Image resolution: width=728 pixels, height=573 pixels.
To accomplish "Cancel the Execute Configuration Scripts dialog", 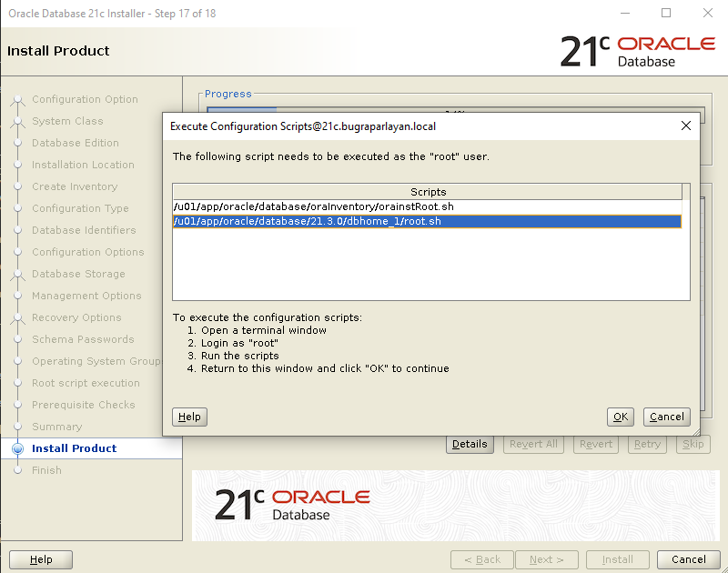I will tap(667, 417).
